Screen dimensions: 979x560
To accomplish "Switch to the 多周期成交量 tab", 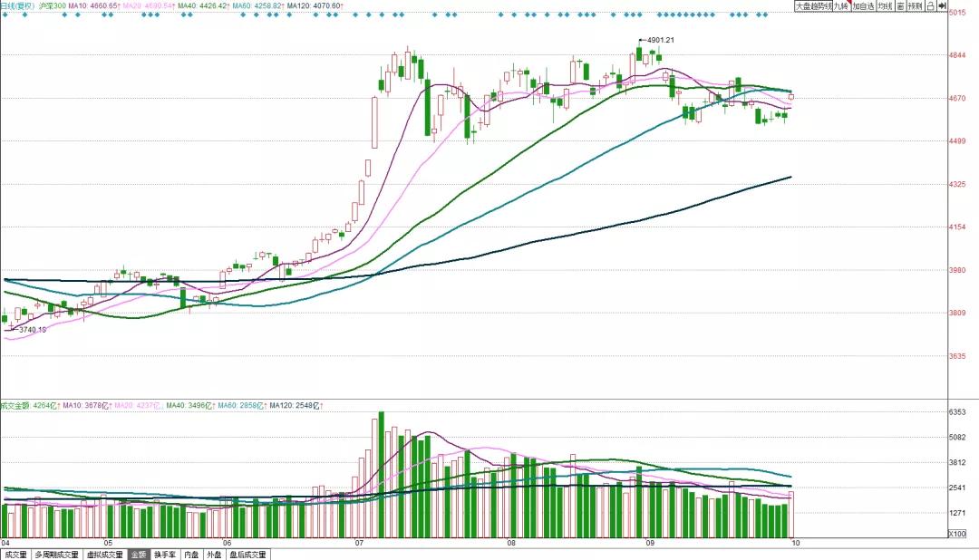I will coord(56,555).
